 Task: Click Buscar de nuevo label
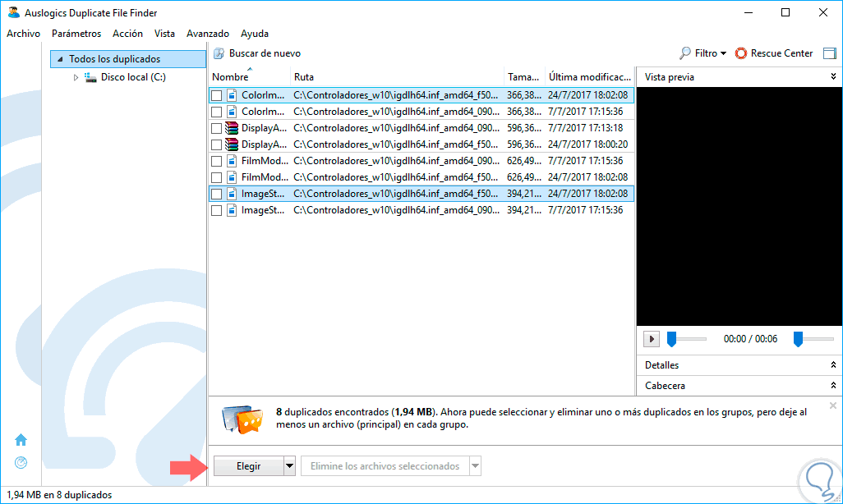pyautogui.click(x=265, y=53)
